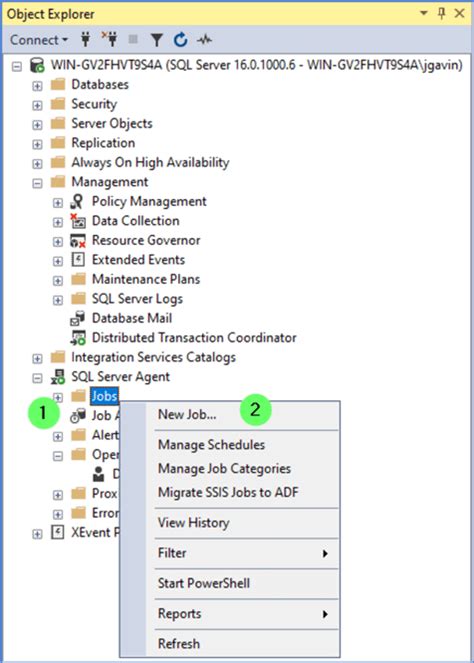
Task: Click the Maintenance Plans folder icon
Action: point(78,279)
